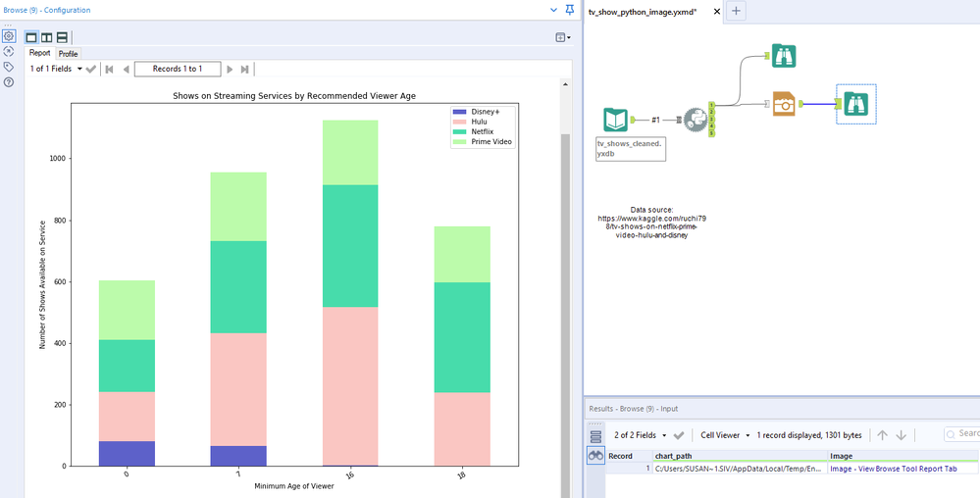Click the Record column header

[x=629, y=456]
